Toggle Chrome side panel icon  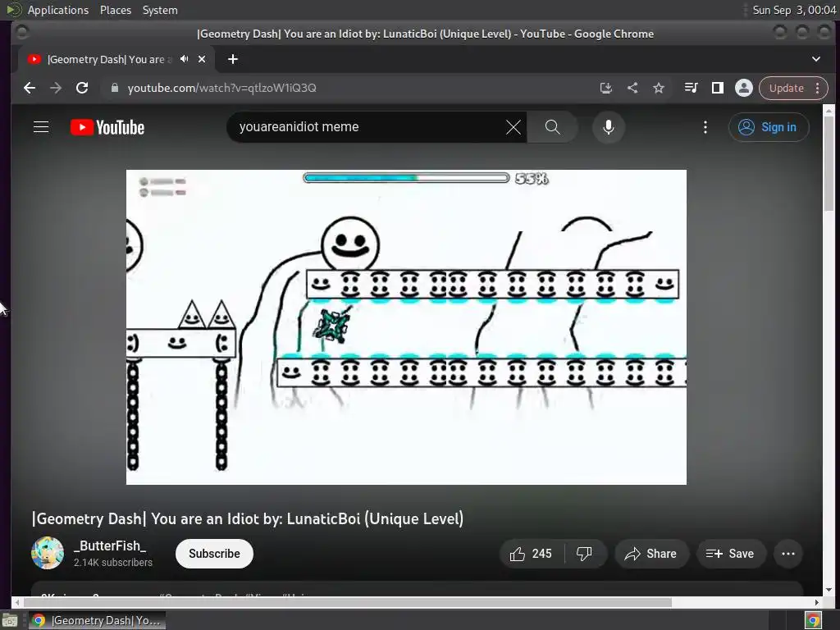click(717, 88)
